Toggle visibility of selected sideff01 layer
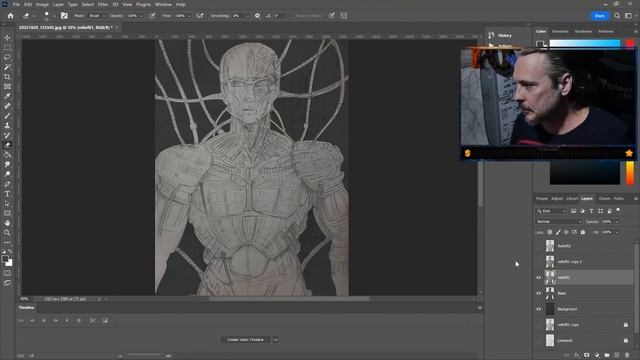640x360 pixels. tap(539, 278)
